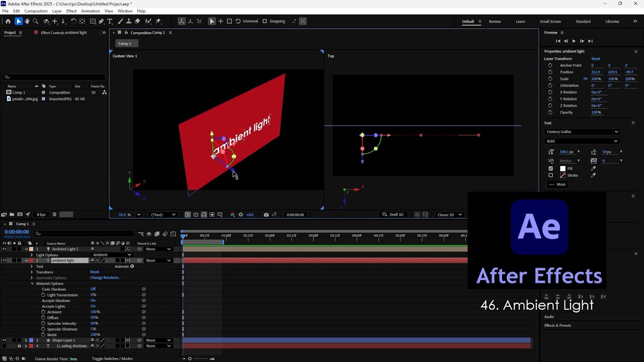This screenshot has height=362, width=644.
Task: Select the Eraser tool
Action: [137, 21]
